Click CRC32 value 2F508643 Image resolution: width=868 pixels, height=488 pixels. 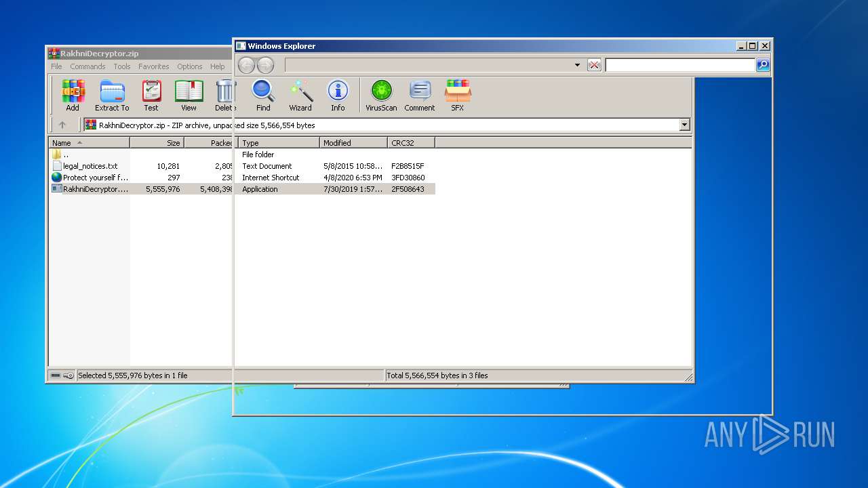[408, 189]
